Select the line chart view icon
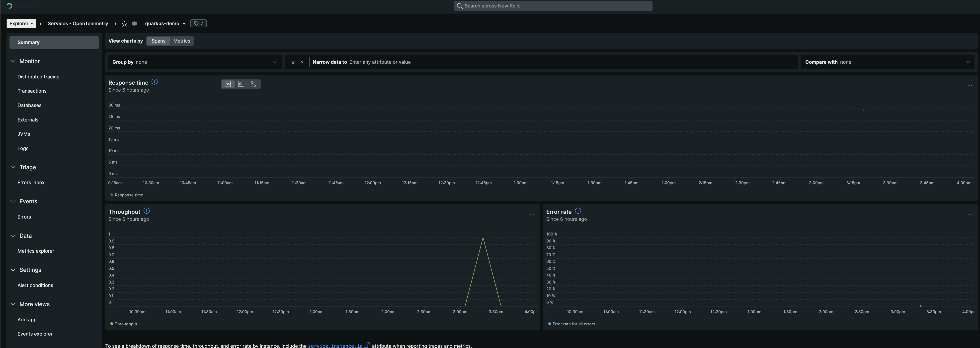Screen dimensions: 980x348 tap(228, 84)
